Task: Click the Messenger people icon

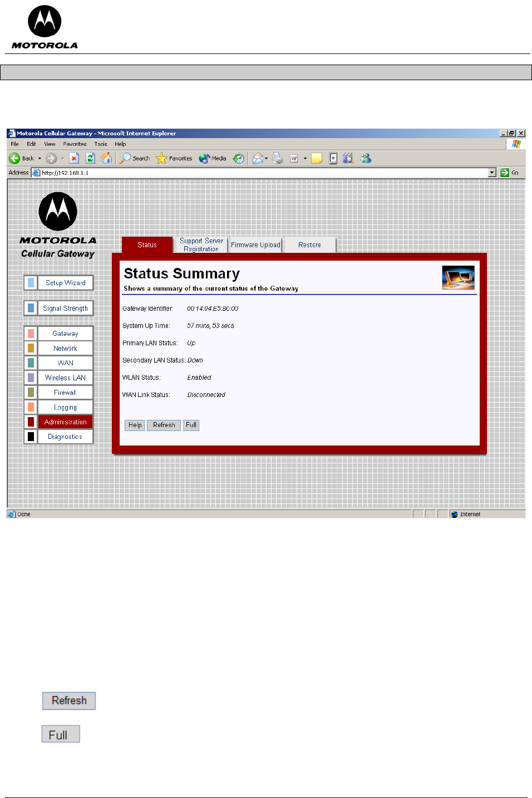Action: click(x=366, y=158)
